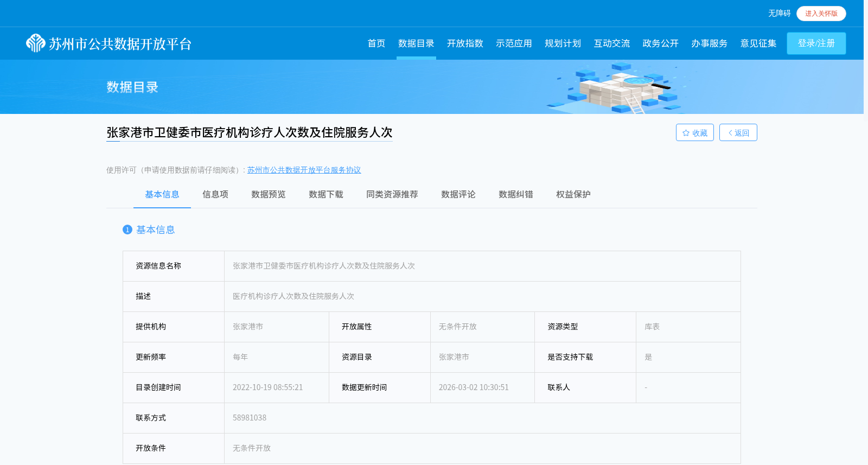
Task: Open 示范应用 in the navigation bar
Action: 514,43
